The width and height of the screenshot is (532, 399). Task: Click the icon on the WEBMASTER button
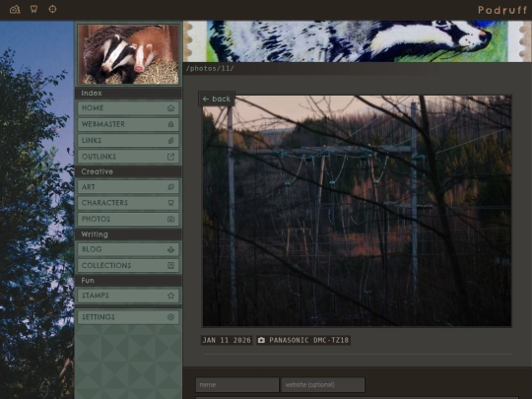(x=170, y=124)
